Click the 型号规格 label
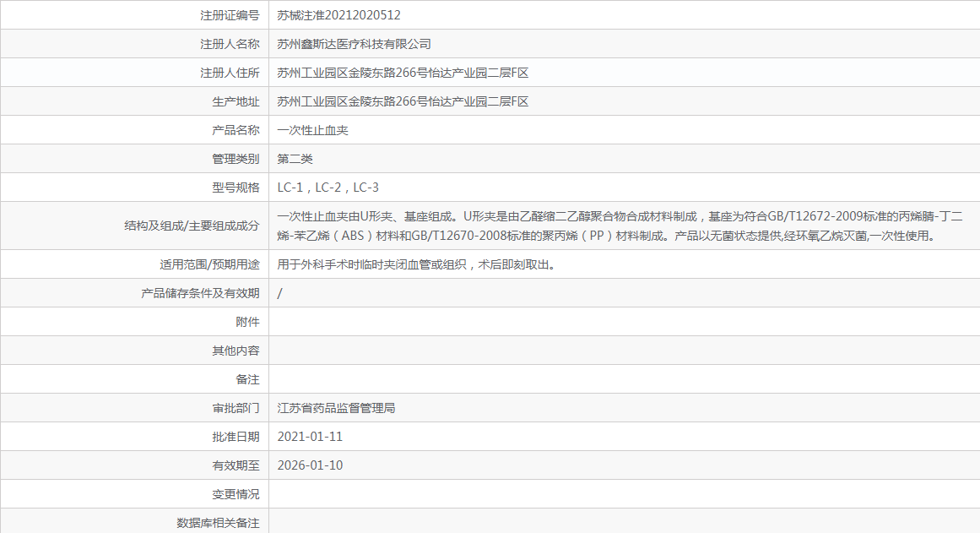Viewport: 980px width, 533px height. [236, 188]
